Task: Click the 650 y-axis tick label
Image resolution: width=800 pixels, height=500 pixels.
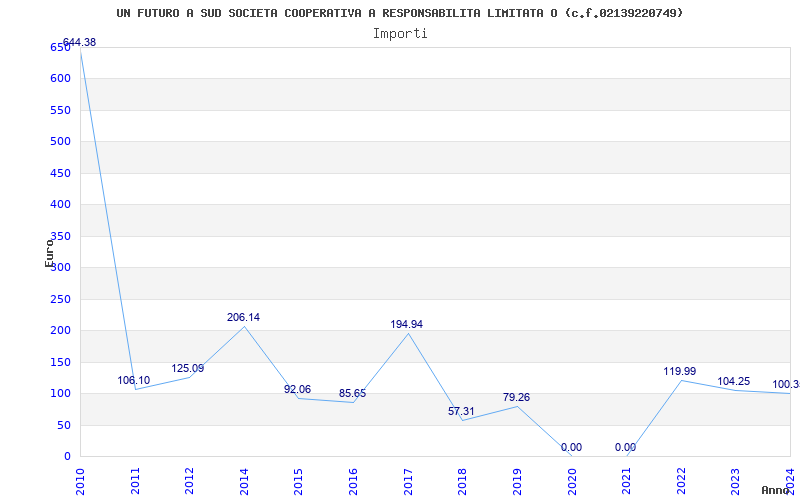Action: click(x=60, y=47)
